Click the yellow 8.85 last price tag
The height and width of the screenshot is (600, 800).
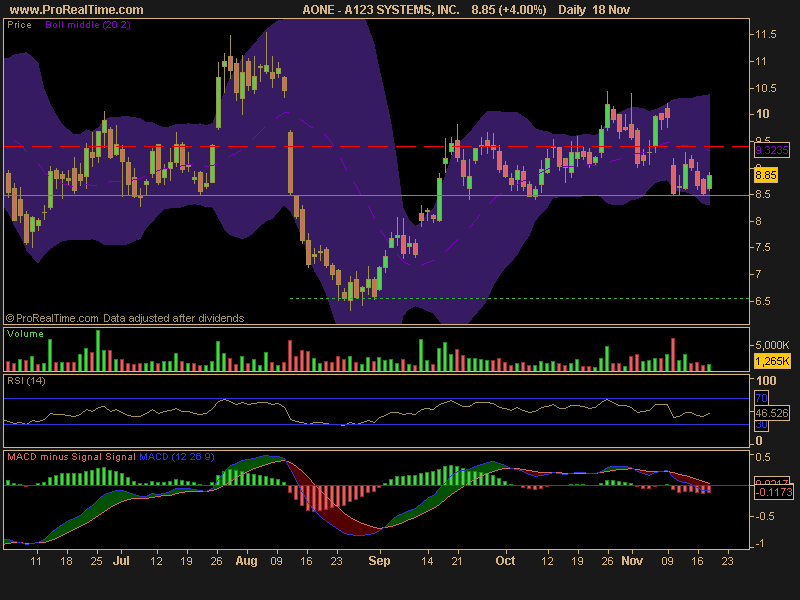(766, 175)
